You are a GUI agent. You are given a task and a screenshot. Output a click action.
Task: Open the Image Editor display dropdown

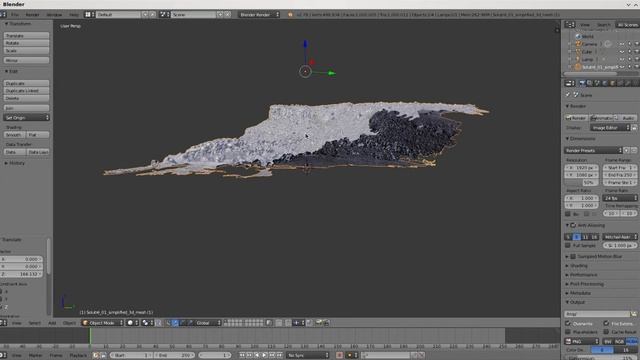(x=611, y=128)
